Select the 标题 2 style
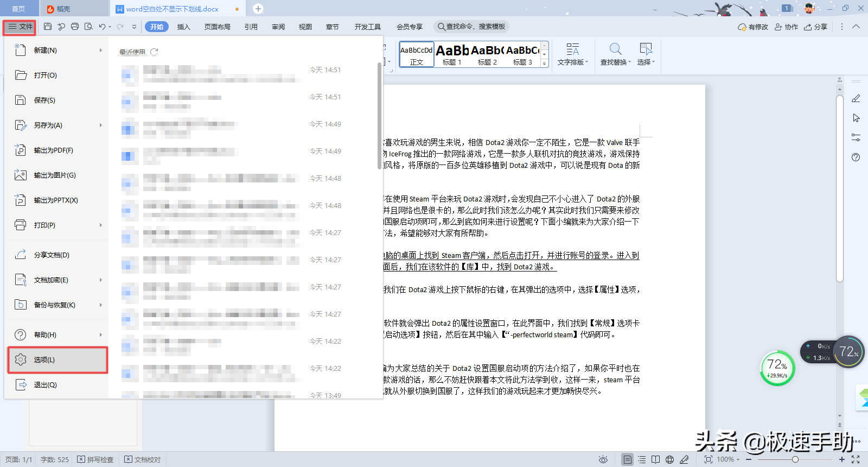 [487, 54]
